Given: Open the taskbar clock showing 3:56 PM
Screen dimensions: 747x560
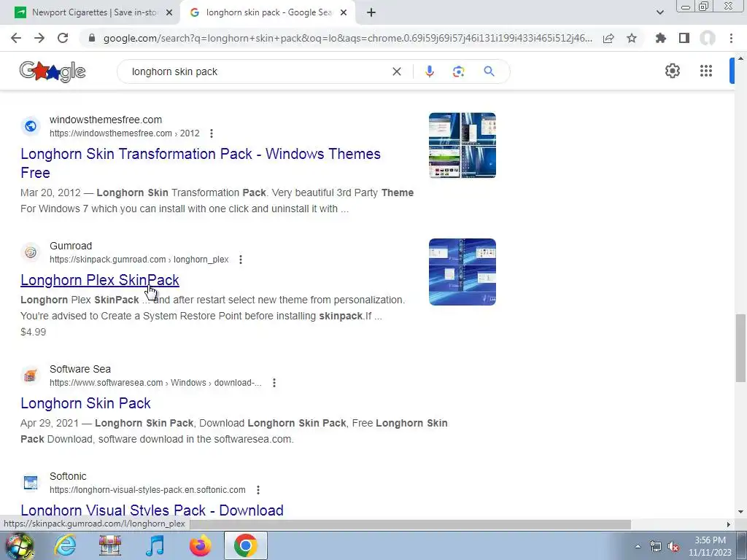Looking at the screenshot, I should pyautogui.click(x=710, y=546).
